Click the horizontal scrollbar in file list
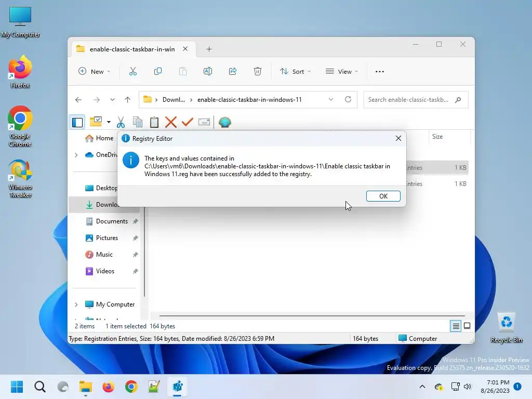Screen dimensions: 532x399 tap(312, 316)
